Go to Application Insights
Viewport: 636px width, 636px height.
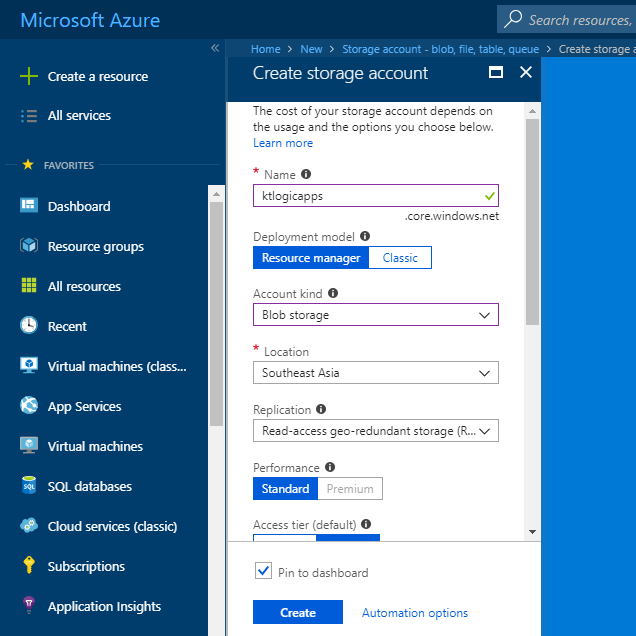104,606
